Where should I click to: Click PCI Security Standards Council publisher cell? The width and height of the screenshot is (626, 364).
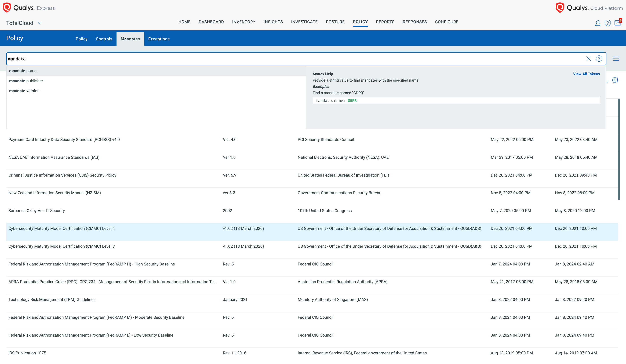point(326,140)
